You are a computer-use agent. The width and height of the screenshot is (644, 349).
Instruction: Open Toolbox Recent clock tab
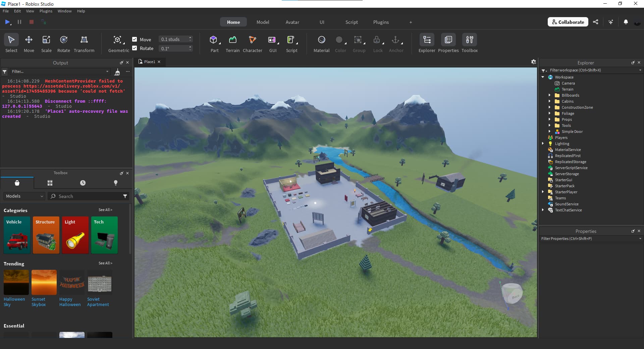(83, 183)
